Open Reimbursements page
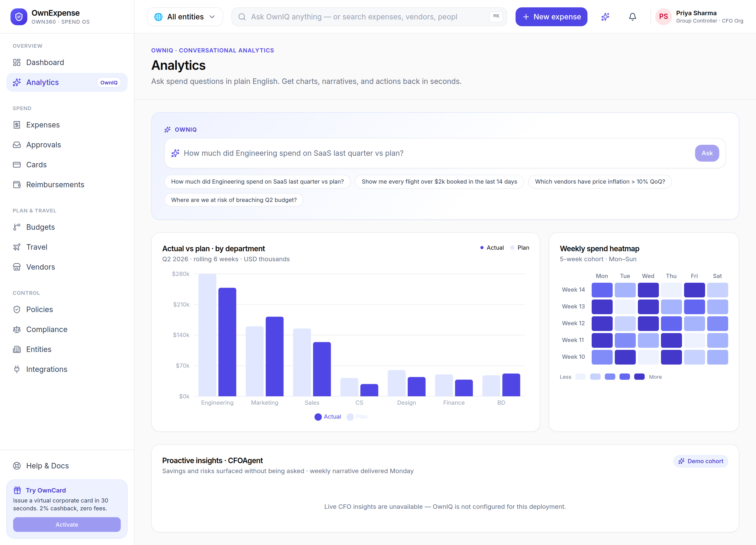 pos(67,185)
